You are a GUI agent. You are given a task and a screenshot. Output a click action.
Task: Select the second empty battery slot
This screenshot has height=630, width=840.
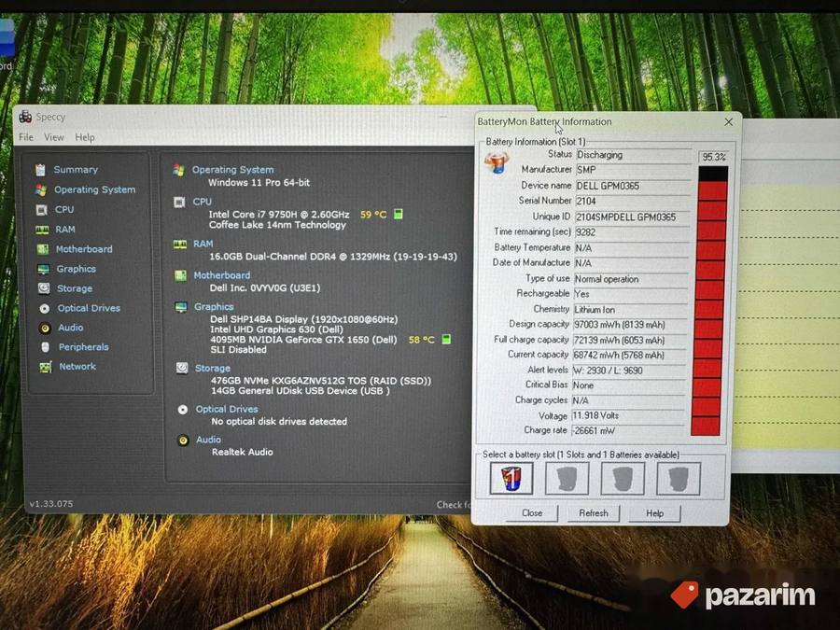click(x=567, y=478)
